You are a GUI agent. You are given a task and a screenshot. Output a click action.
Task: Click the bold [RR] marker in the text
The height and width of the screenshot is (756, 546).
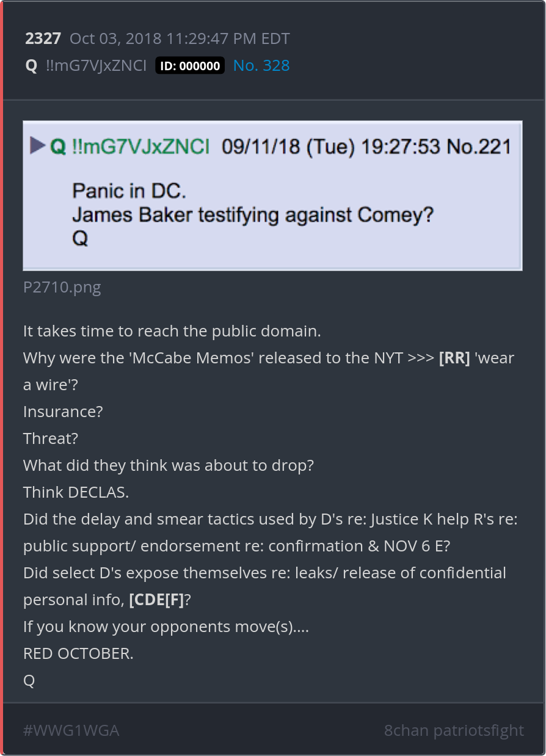pos(454,358)
